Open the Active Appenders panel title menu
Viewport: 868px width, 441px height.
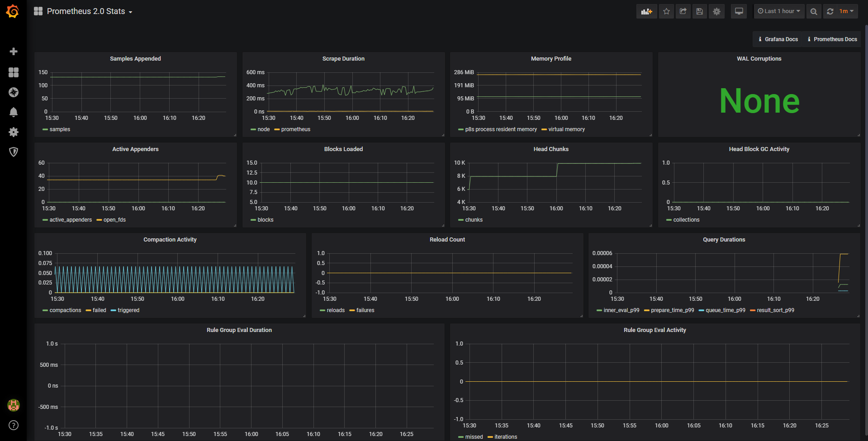[x=135, y=149]
